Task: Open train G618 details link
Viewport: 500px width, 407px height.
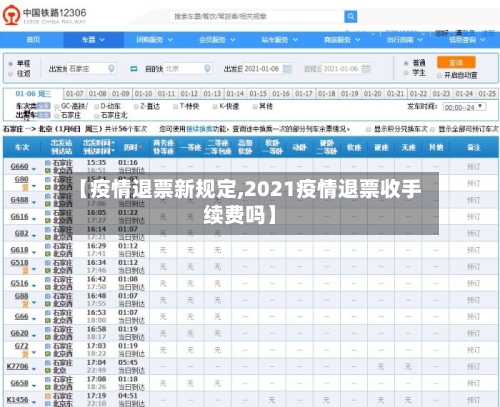Action: [x=19, y=250]
